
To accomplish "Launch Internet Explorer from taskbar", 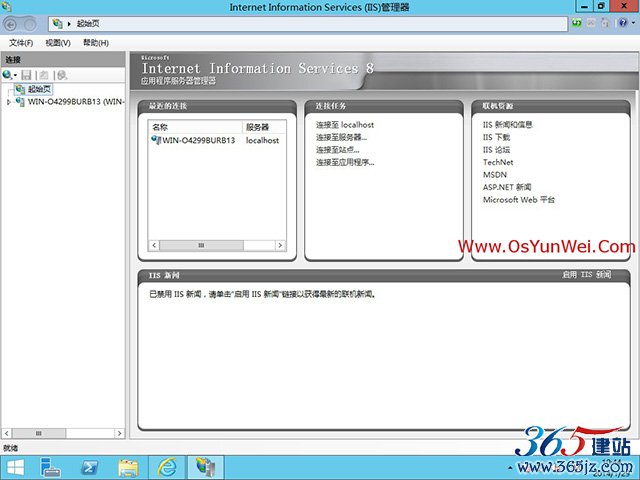I will 167,467.
